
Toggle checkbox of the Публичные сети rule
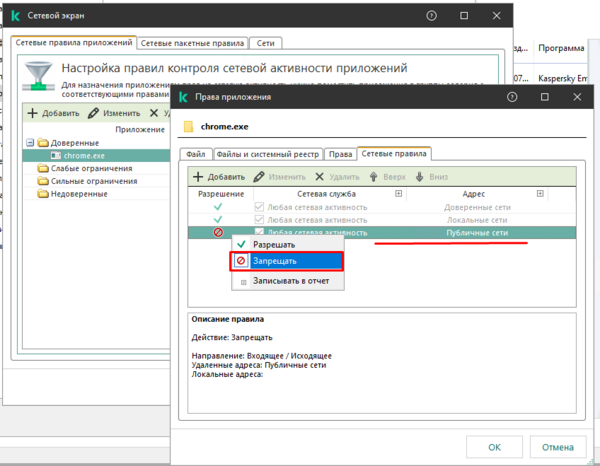click(x=259, y=233)
